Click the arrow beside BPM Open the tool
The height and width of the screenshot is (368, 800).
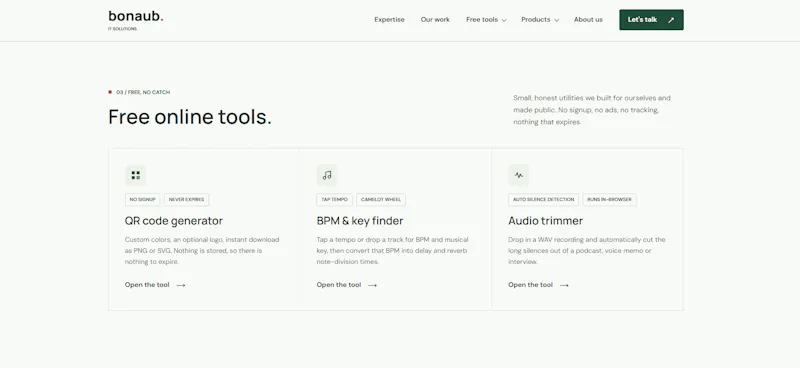pos(372,285)
